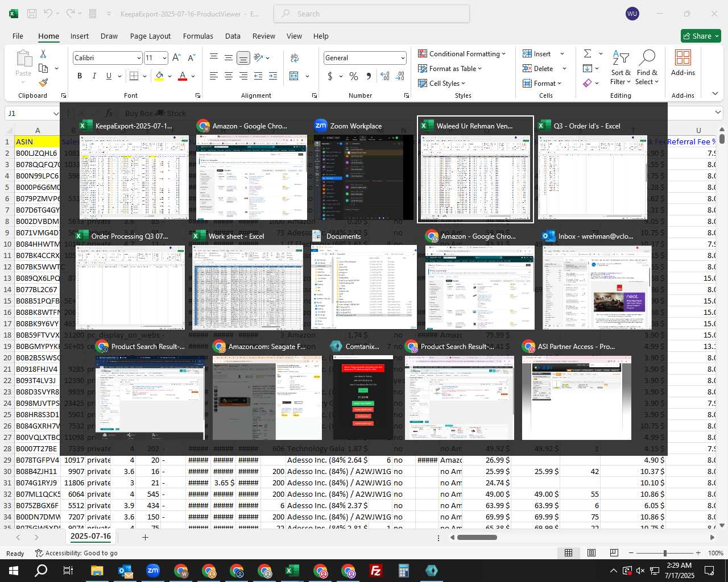Click the AutoSum sigma icon
Image resolution: width=728 pixels, height=582 pixels.
(588, 53)
